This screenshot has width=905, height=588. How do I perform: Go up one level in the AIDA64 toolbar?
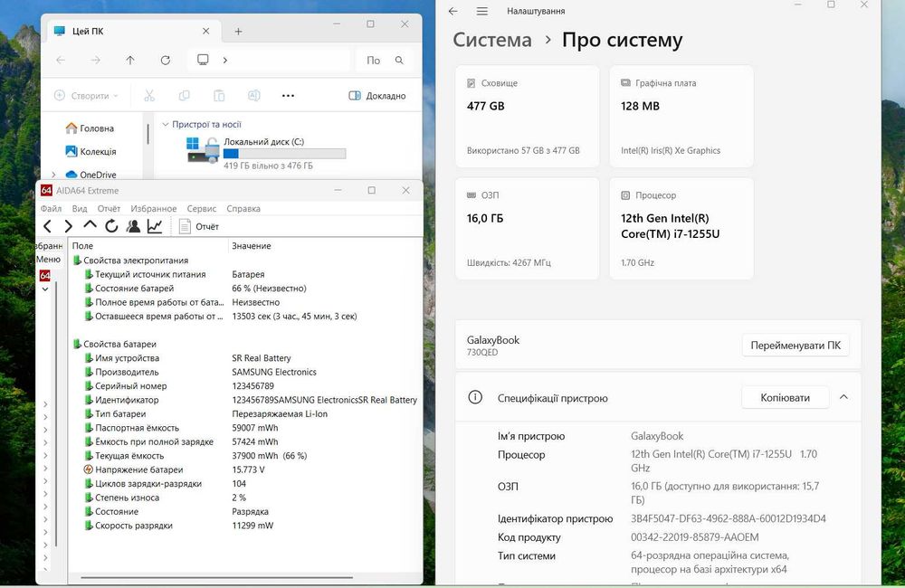(90, 225)
